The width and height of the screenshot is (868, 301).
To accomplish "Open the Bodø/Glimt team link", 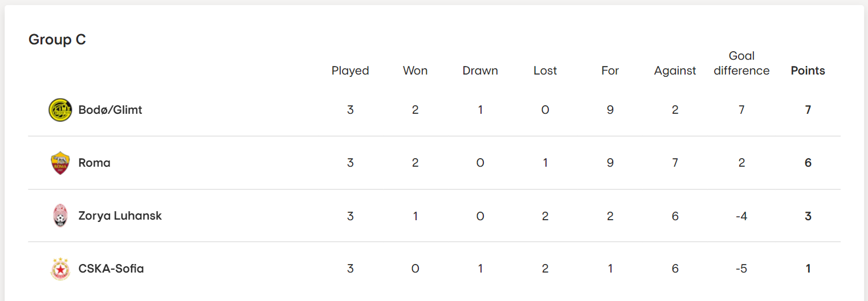I will pyautogui.click(x=111, y=110).
